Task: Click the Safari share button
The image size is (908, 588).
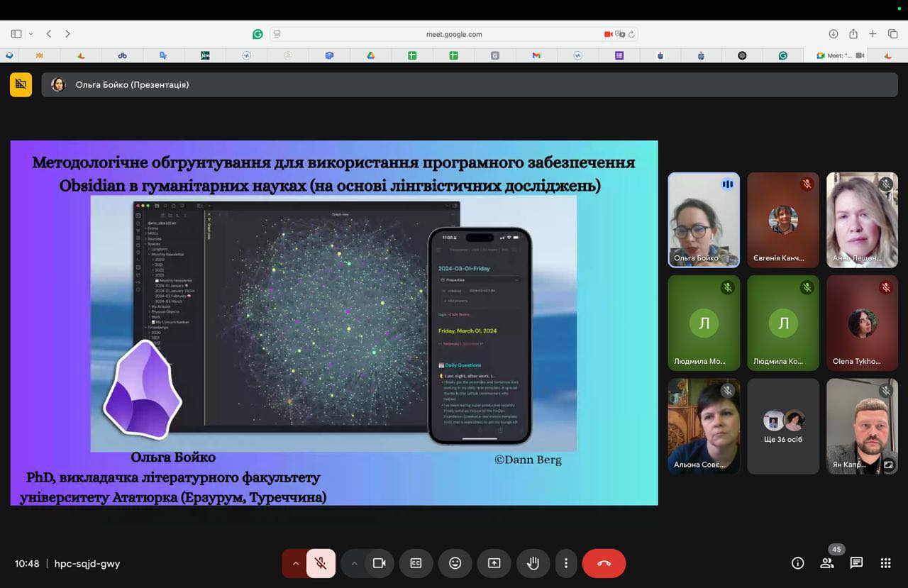Action: click(x=853, y=33)
